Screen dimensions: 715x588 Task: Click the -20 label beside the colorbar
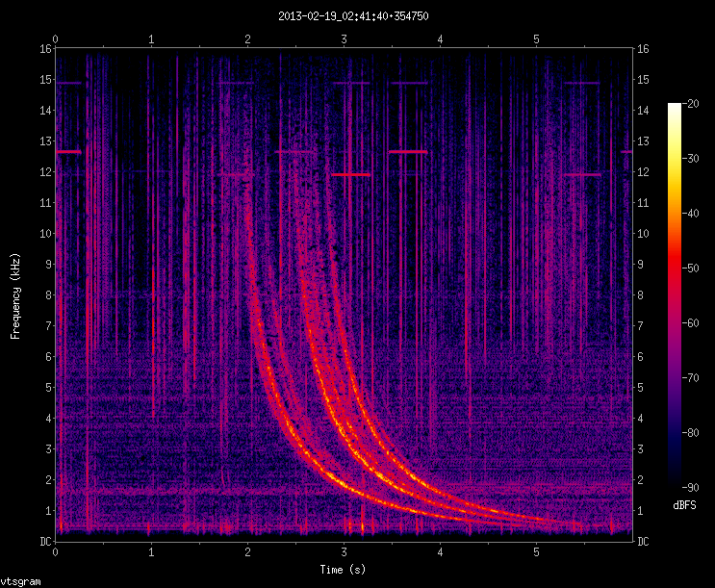691,104
